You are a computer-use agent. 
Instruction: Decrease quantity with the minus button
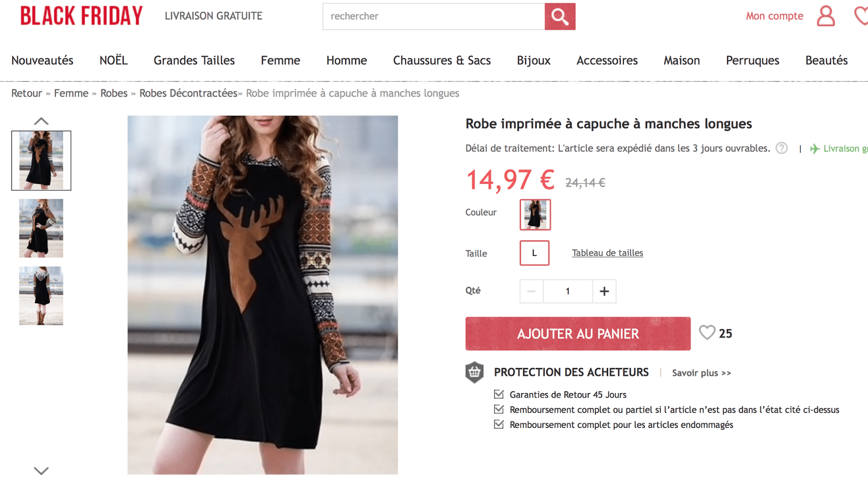point(532,291)
